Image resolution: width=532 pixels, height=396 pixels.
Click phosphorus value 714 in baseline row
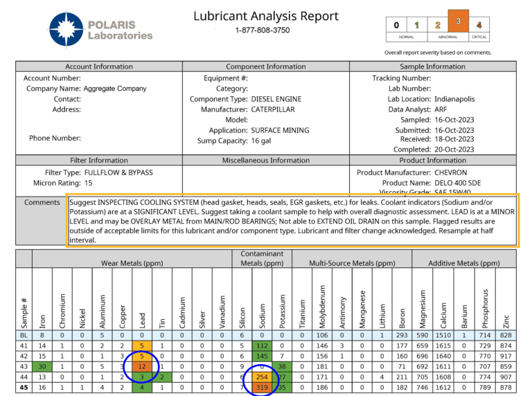click(485, 335)
